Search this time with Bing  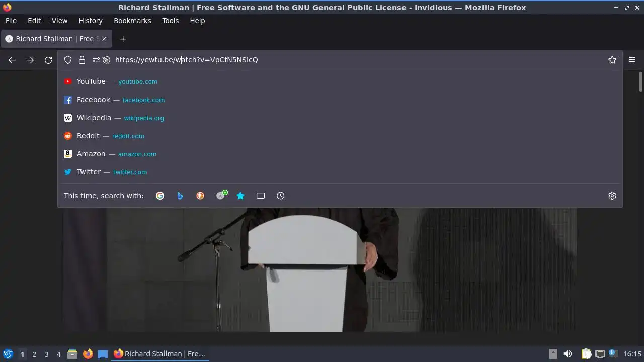(180, 196)
